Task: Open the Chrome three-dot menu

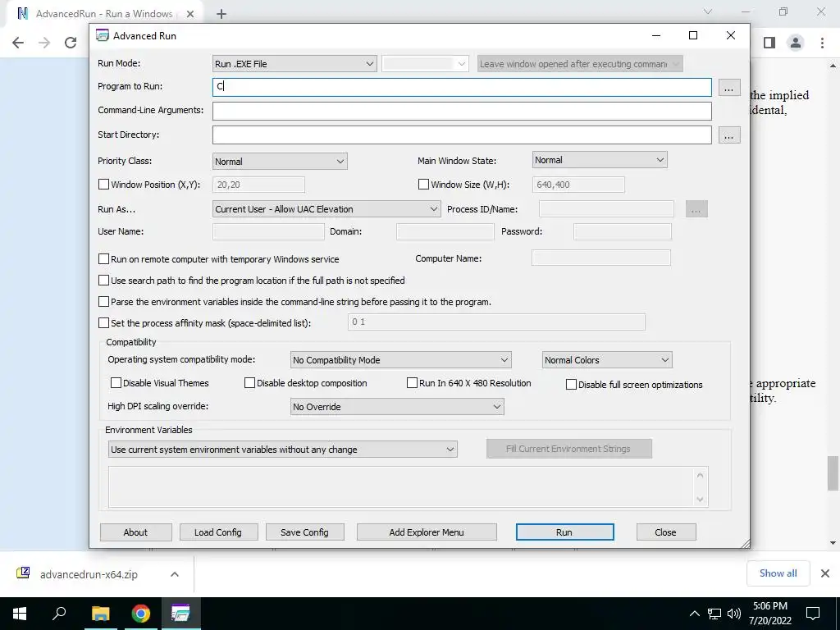Action: 822,43
